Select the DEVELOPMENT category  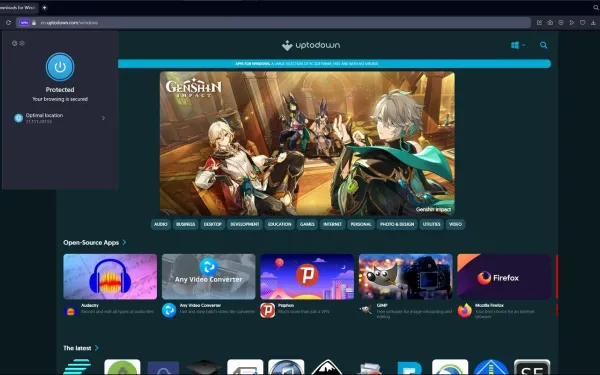coord(245,224)
